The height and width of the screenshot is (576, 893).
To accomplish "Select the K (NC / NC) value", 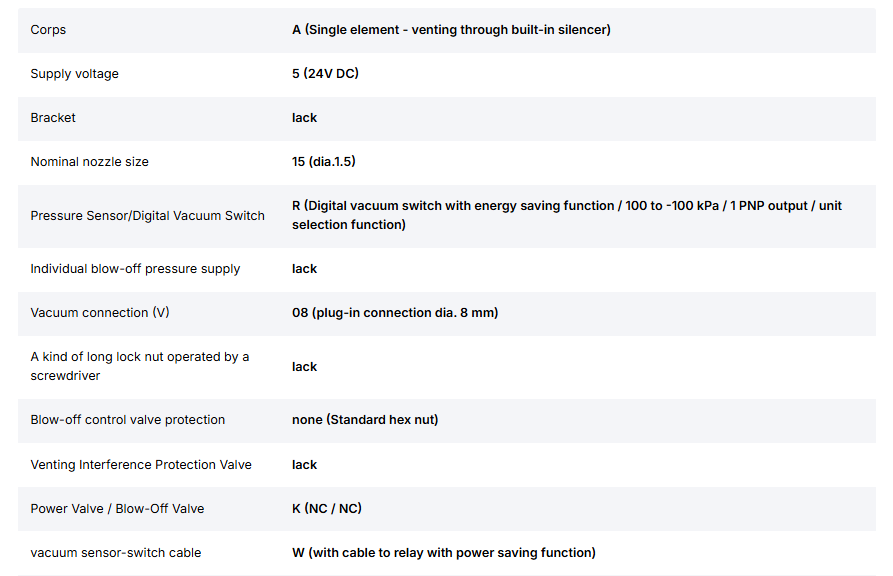I will [x=327, y=509].
